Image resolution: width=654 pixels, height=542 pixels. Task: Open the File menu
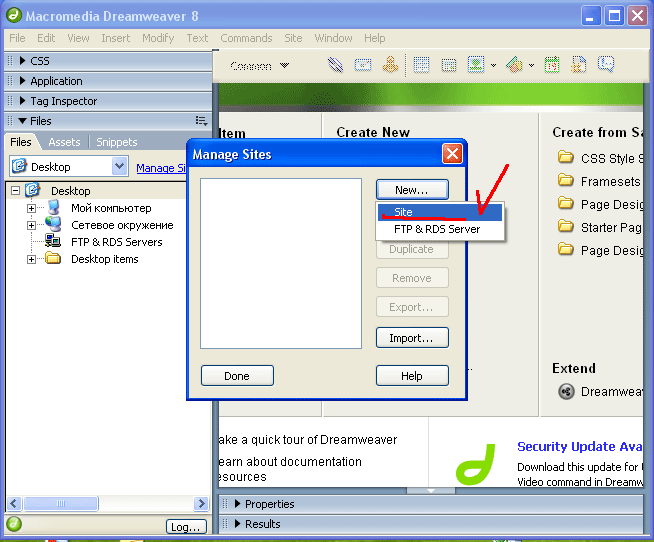[x=17, y=38]
